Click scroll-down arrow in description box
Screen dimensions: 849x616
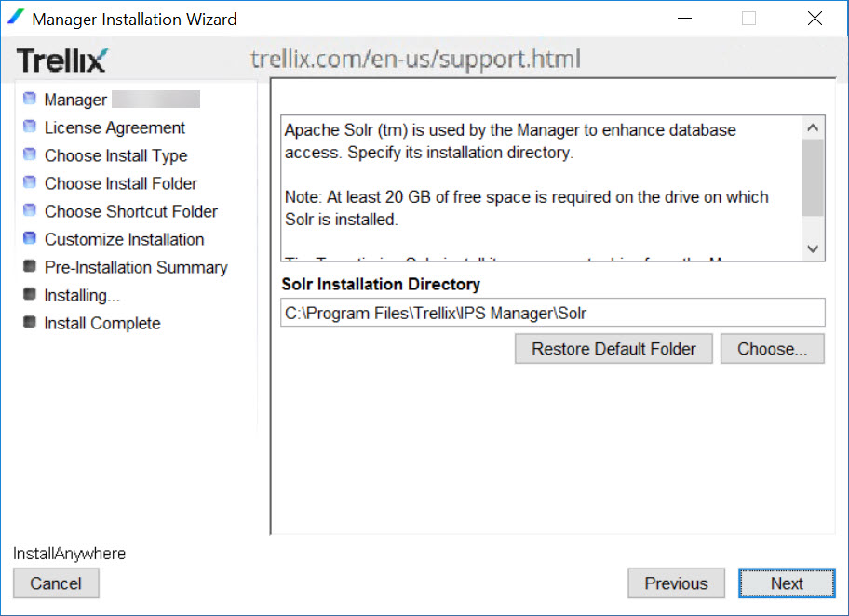pyautogui.click(x=813, y=248)
